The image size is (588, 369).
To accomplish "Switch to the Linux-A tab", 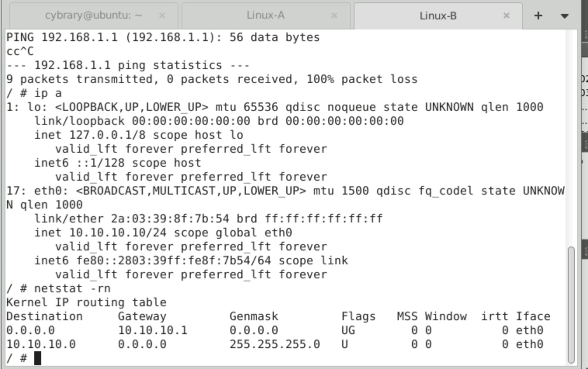I will pos(265,16).
